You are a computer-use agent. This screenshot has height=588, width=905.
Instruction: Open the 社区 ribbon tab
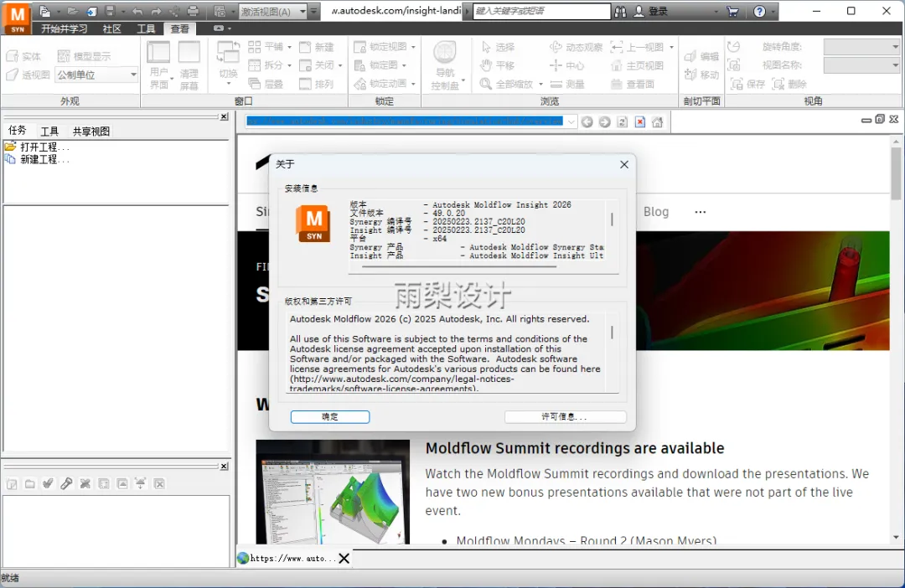coord(111,28)
